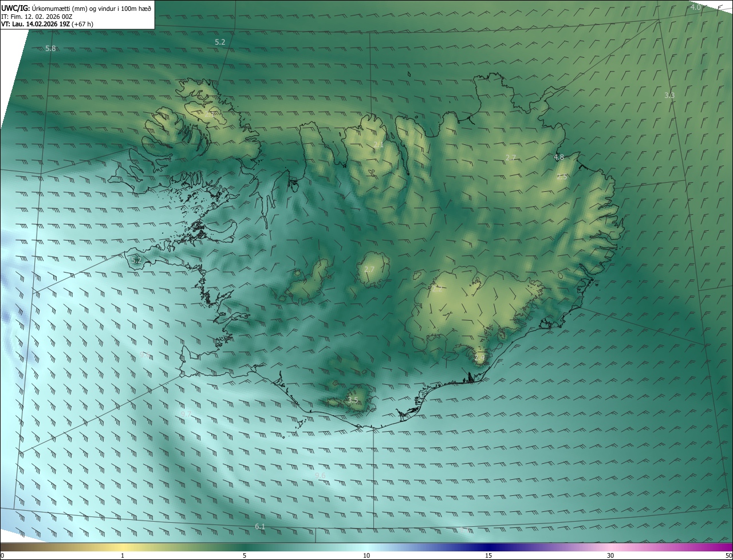Click the 9.6 label off the southwest peninsula
The image size is (733, 560).
click(145, 355)
